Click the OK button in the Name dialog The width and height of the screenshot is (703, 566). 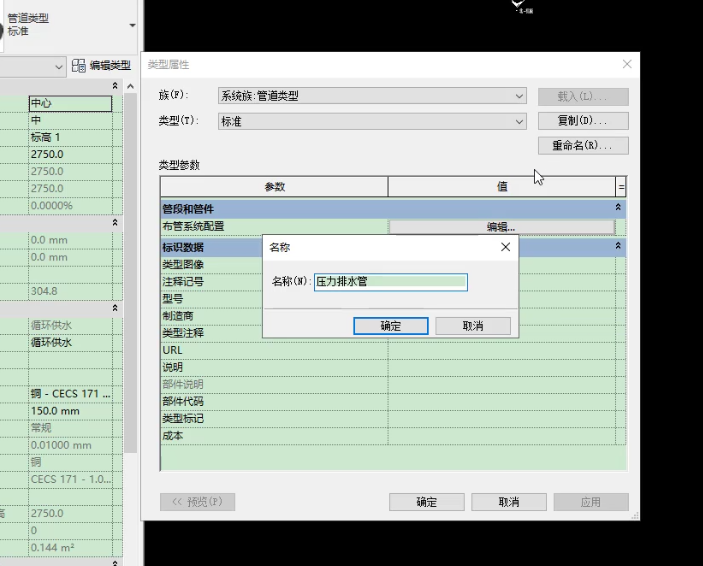pyautogui.click(x=391, y=326)
